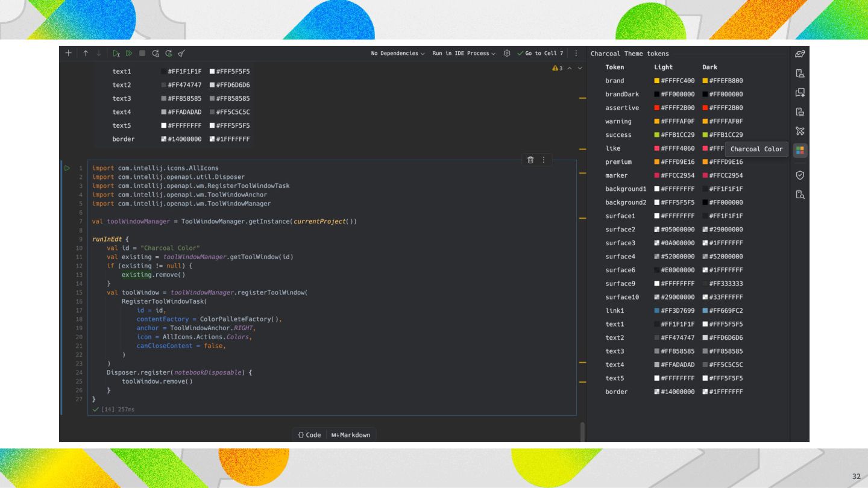Run the code cell with the gutter play icon

pos(68,168)
